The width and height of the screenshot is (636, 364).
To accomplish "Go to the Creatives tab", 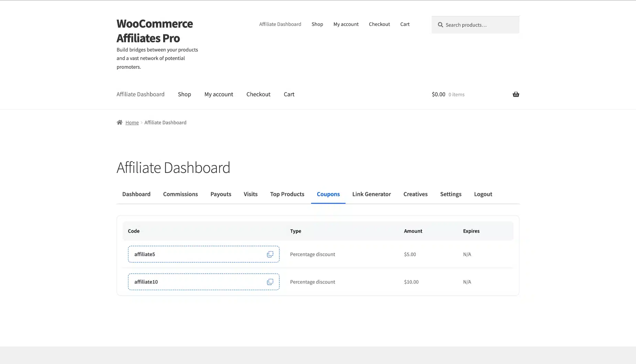I will pos(415,194).
